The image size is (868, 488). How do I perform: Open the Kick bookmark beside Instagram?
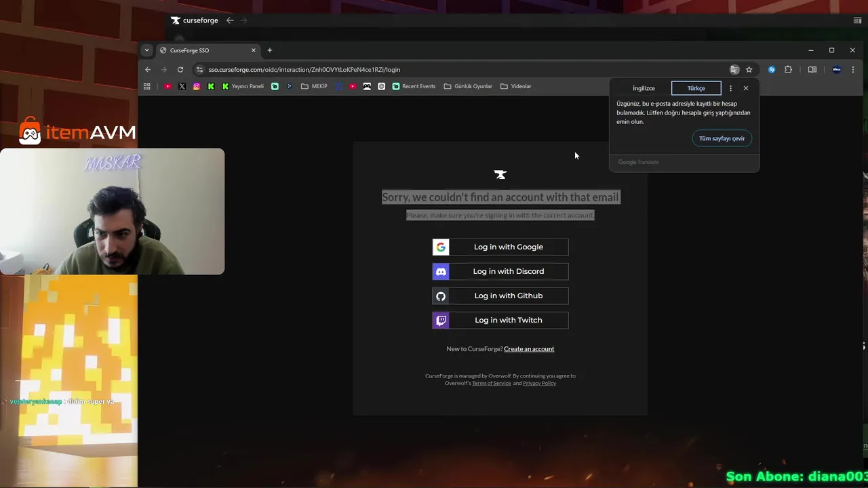pyautogui.click(x=211, y=87)
